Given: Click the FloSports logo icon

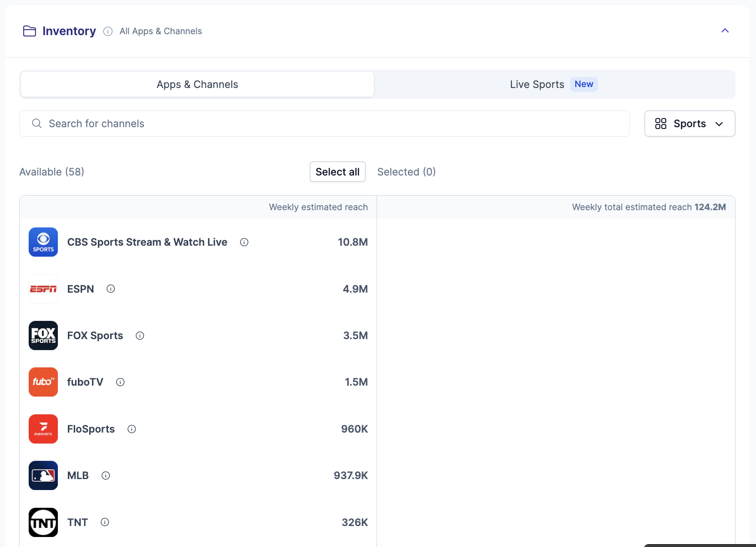Looking at the screenshot, I should (43, 429).
